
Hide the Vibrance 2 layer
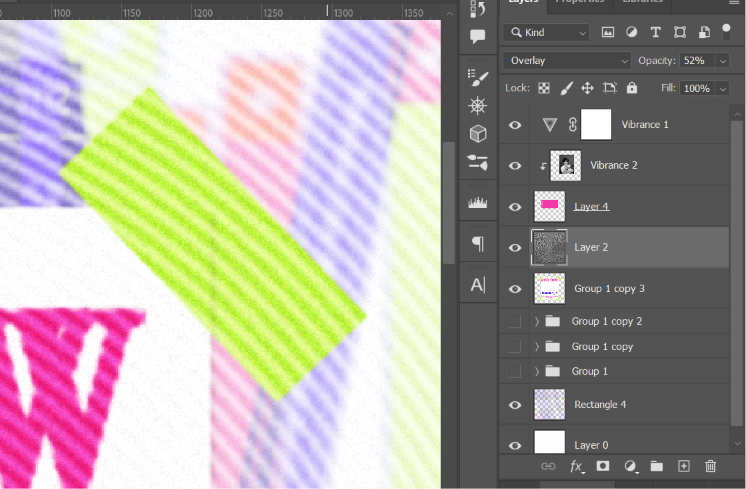(515, 166)
